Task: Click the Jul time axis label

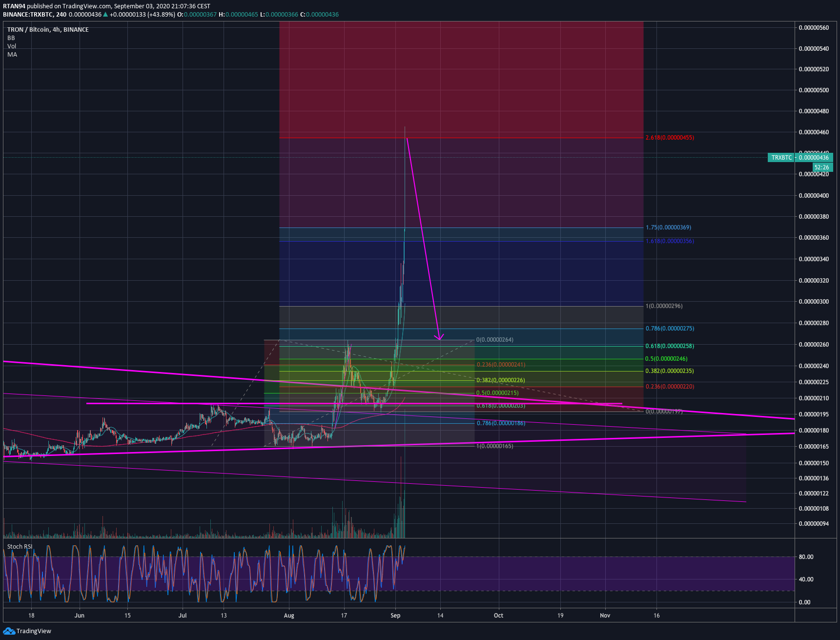Action: point(183,616)
